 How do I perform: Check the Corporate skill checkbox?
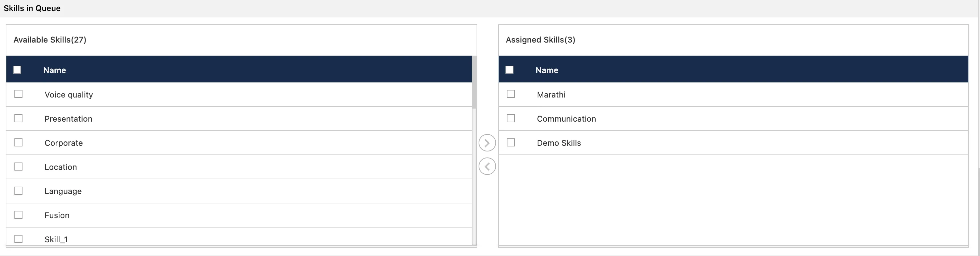point(18,142)
